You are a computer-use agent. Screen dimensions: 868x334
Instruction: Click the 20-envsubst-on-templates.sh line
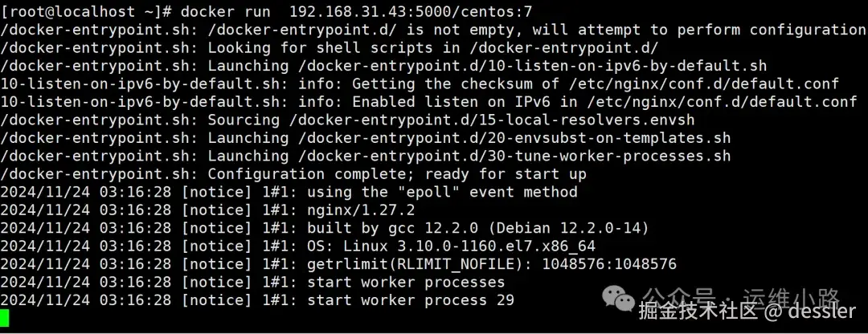[x=366, y=137]
